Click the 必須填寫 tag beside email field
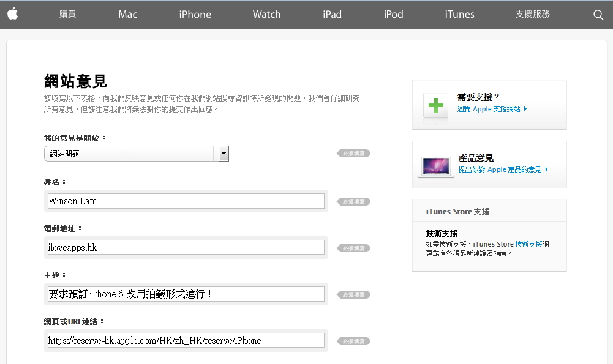Screen dimensions: 613x364 point(353,248)
